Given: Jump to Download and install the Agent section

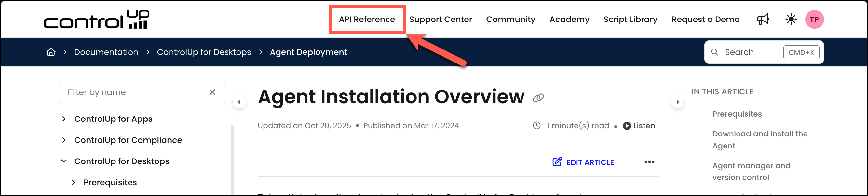Looking at the screenshot, I should (760, 140).
